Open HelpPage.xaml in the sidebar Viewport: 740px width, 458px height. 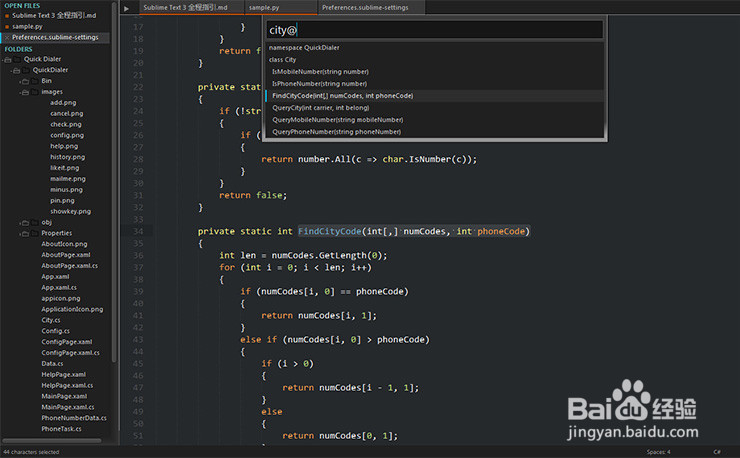[63, 374]
